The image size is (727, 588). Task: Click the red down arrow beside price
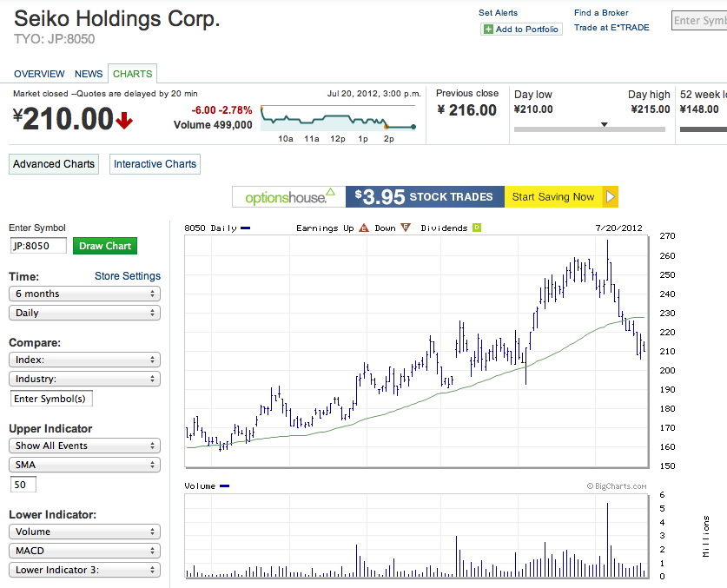click(x=124, y=121)
